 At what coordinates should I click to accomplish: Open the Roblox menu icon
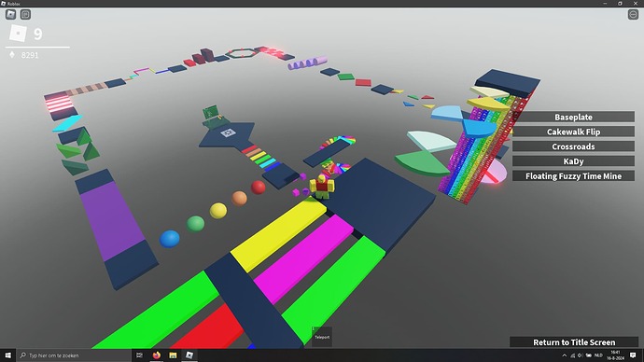(10, 14)
